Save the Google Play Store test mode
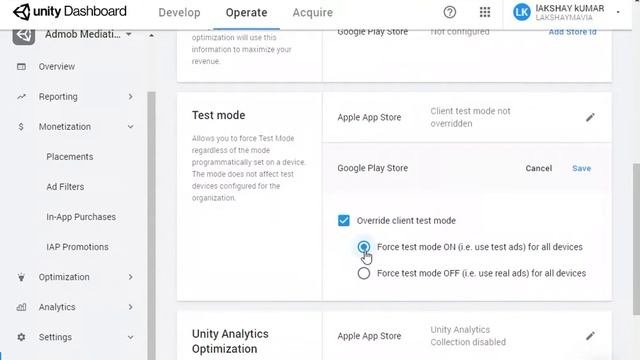The width and height of the screenshot is (640, 360). coord(581,168)
